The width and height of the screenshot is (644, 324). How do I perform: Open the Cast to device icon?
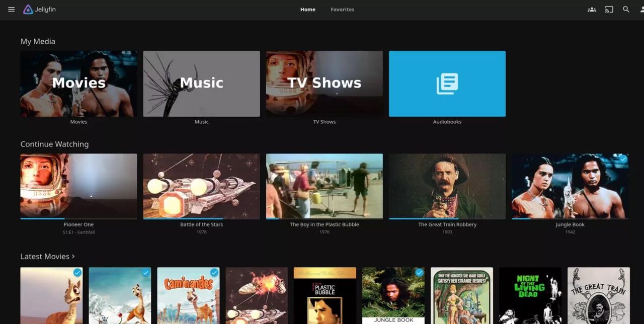pyautogui.click(x=609, y=10)
